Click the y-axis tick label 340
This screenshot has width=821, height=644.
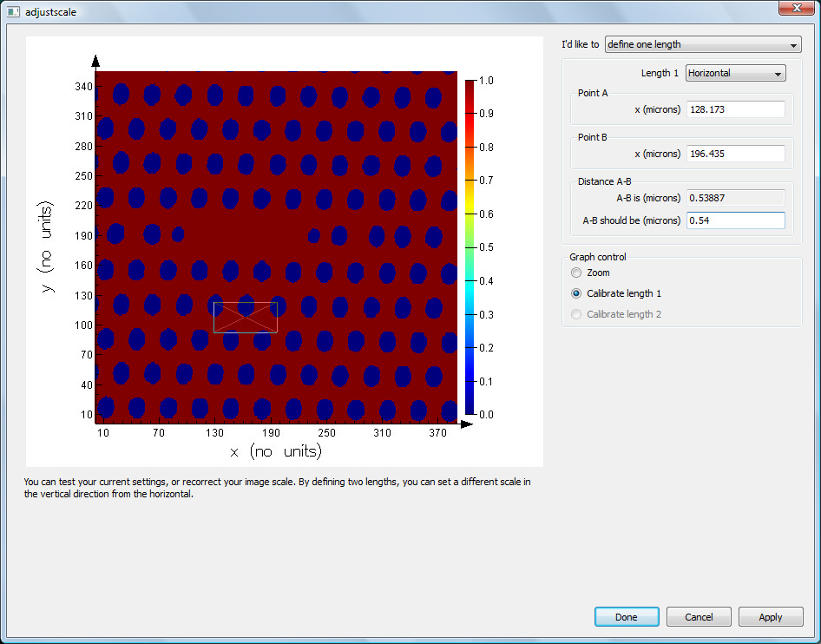coord(84,87)
